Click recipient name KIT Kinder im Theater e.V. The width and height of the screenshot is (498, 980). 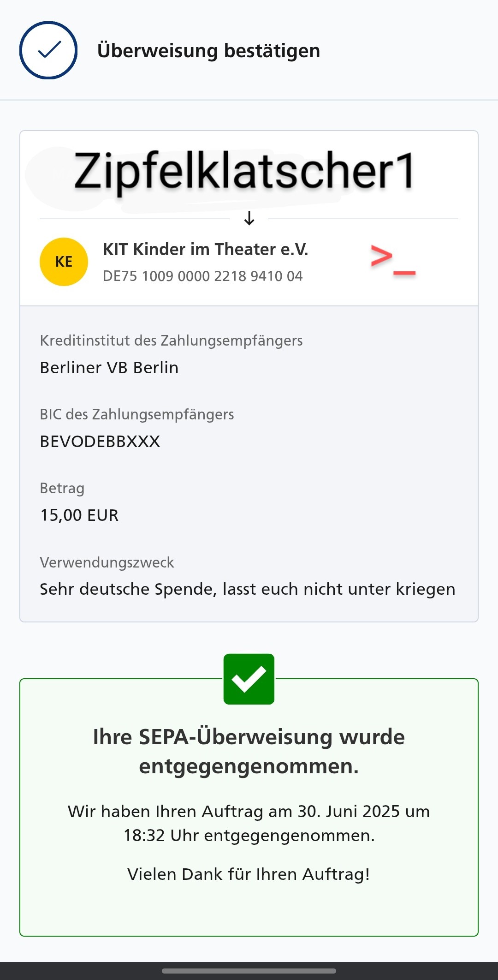coord(205,249)
